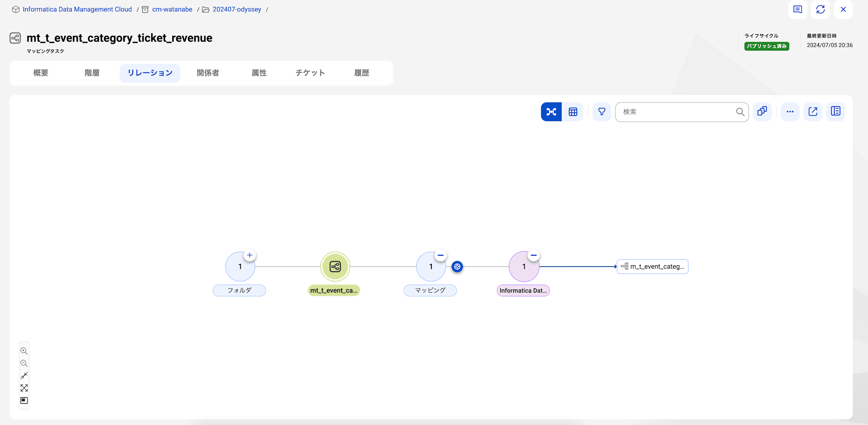Screen dimensions: 868x425
Task: Click the overlapping squares icon in toolbar
Action: [x=762, y=112]
